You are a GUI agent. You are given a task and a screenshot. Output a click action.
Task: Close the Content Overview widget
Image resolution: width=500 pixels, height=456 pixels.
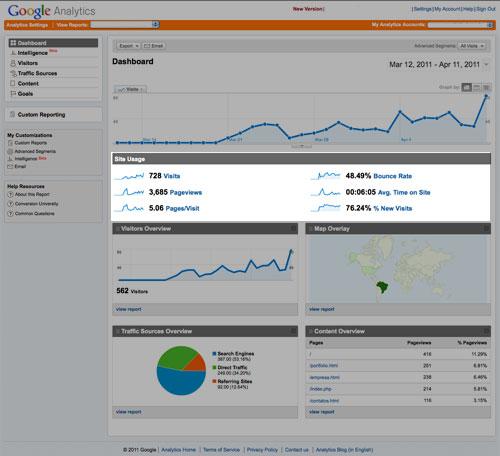pyautogui.click(x=486, y=331)
